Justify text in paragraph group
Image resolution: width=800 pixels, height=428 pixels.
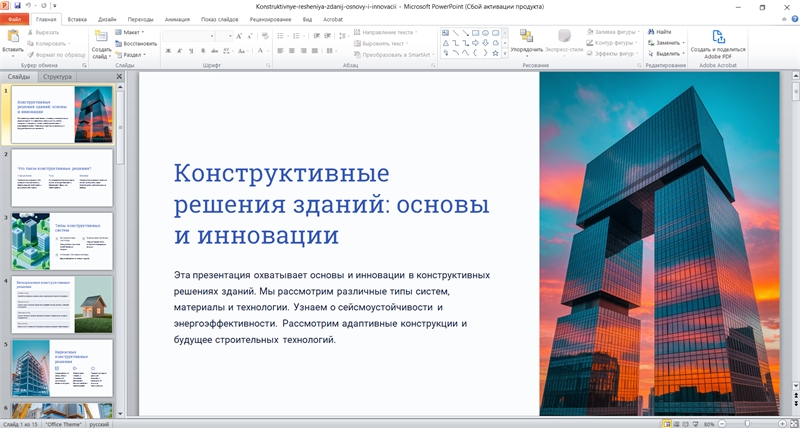tap(315, 51)
